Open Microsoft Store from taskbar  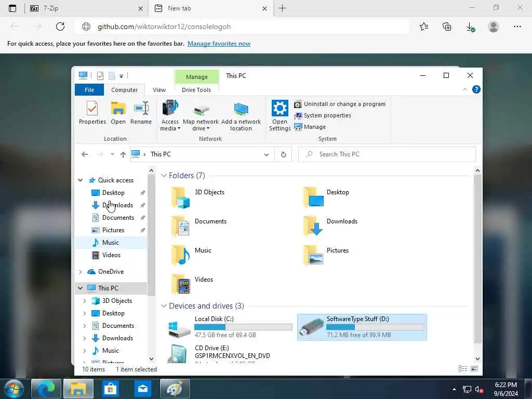111,389
